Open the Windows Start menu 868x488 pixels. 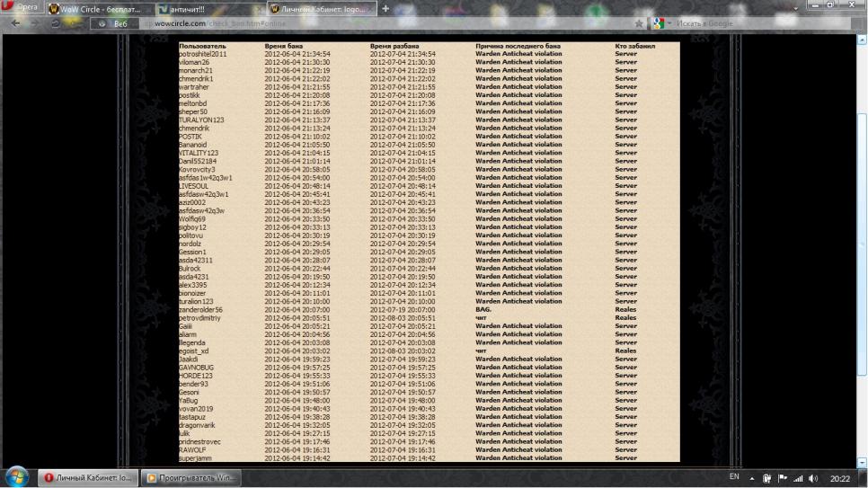tap(18, 476)
